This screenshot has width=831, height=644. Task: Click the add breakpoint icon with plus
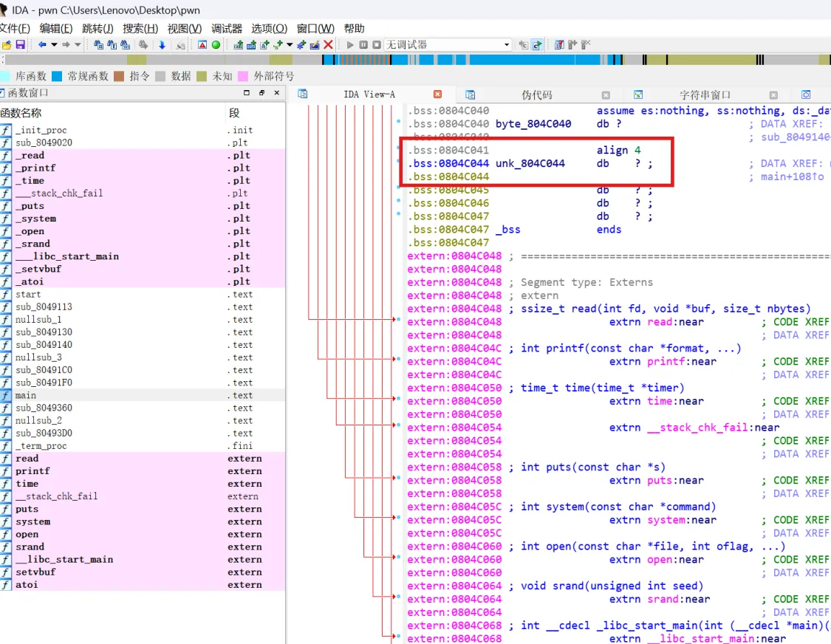pos(572,45)
